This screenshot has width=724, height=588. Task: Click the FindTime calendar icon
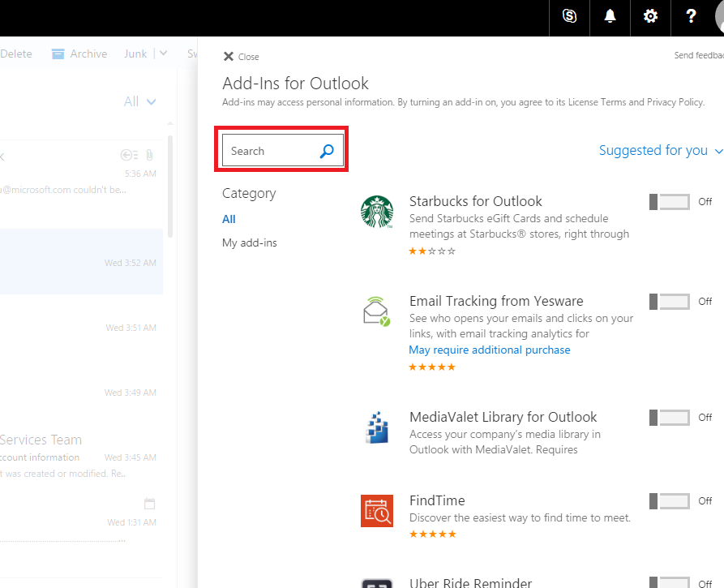click(377, 511)
